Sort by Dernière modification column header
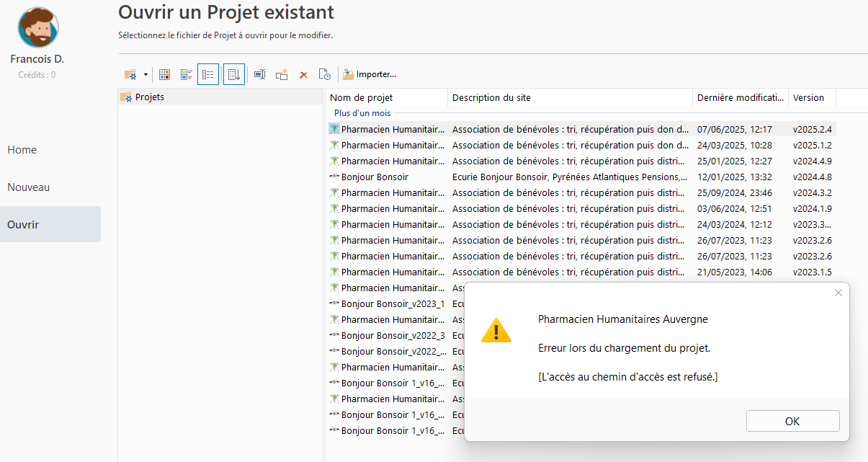Image resolution: width=868 pixels, height=462 pixels. point(741,97)
